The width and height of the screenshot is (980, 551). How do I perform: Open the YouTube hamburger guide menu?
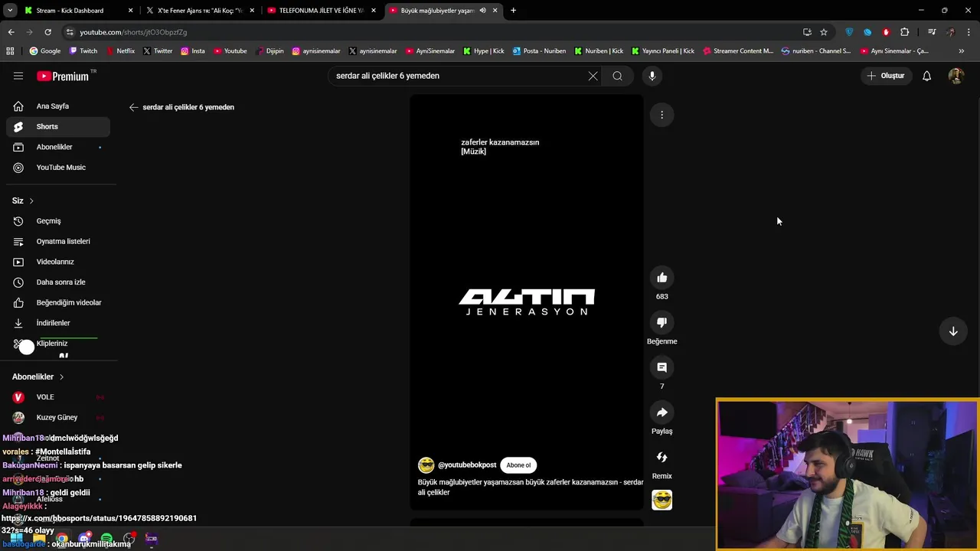tap(18, 76)
